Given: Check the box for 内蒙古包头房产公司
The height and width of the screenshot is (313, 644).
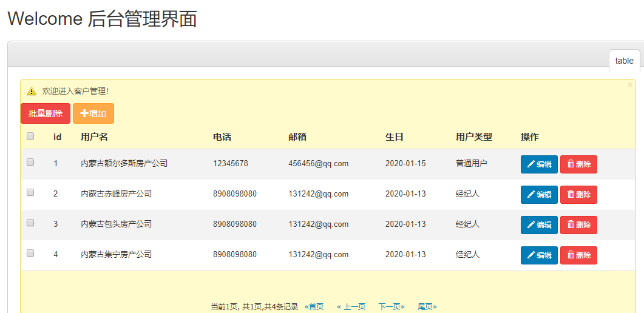Looking at the screenshot, I should click(30, 223).
